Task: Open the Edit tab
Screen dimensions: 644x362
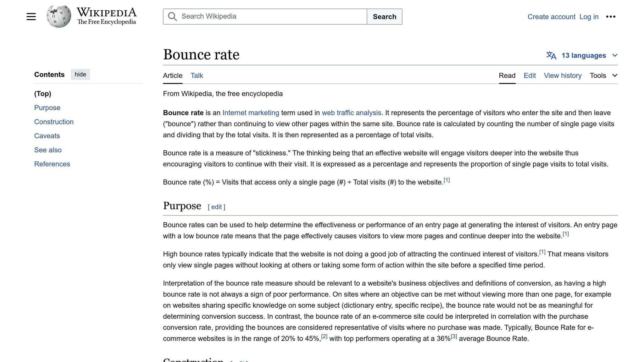Action: click(530, 76)
